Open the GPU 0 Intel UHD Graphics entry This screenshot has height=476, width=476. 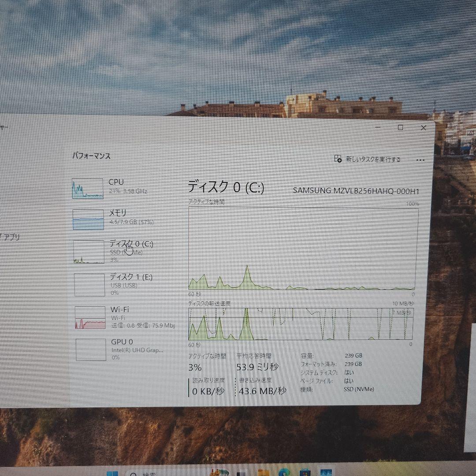click(122, 342)
